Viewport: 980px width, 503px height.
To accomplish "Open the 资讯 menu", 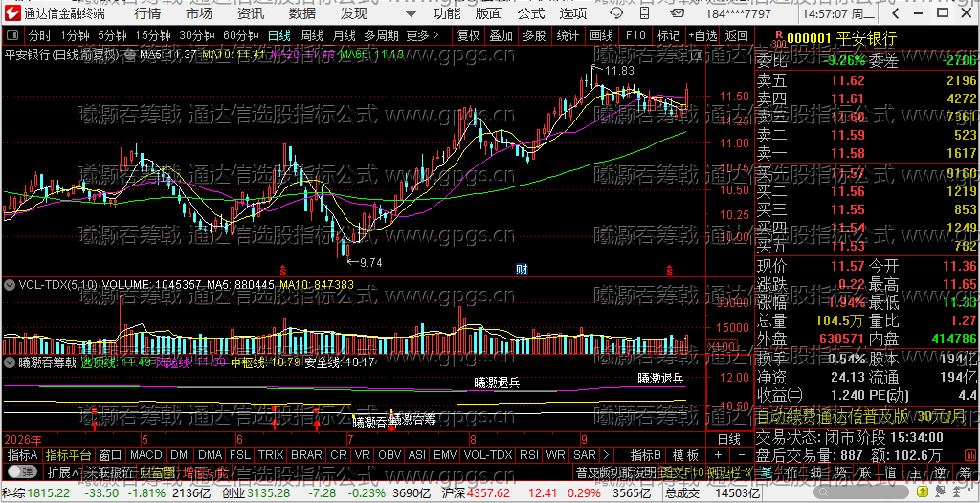I will click(x=251, y=13).
